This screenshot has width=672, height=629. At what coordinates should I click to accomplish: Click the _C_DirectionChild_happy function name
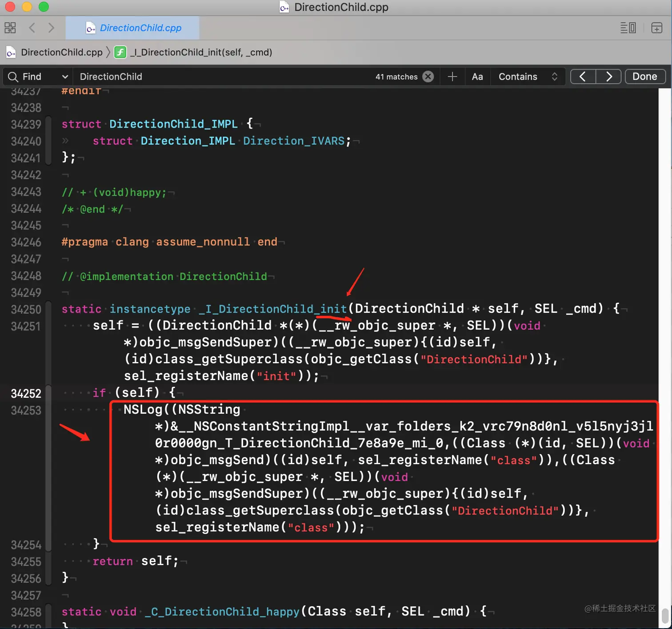pos(222,612)
